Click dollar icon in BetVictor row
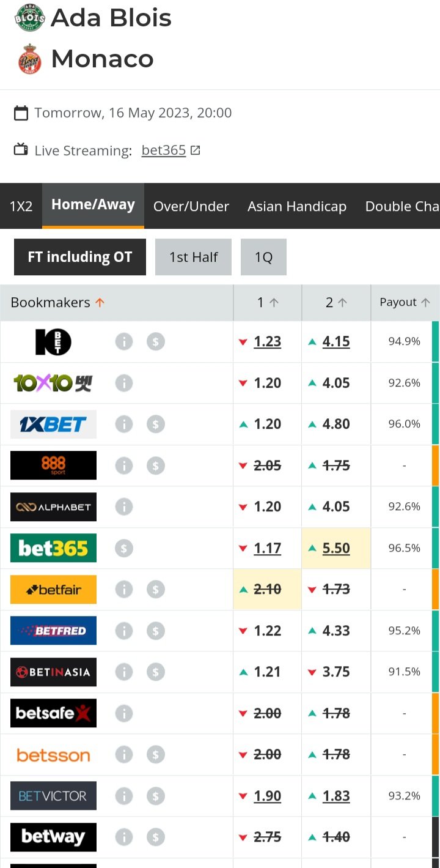This screenshot has height=868, width=440. pos(156,796)
